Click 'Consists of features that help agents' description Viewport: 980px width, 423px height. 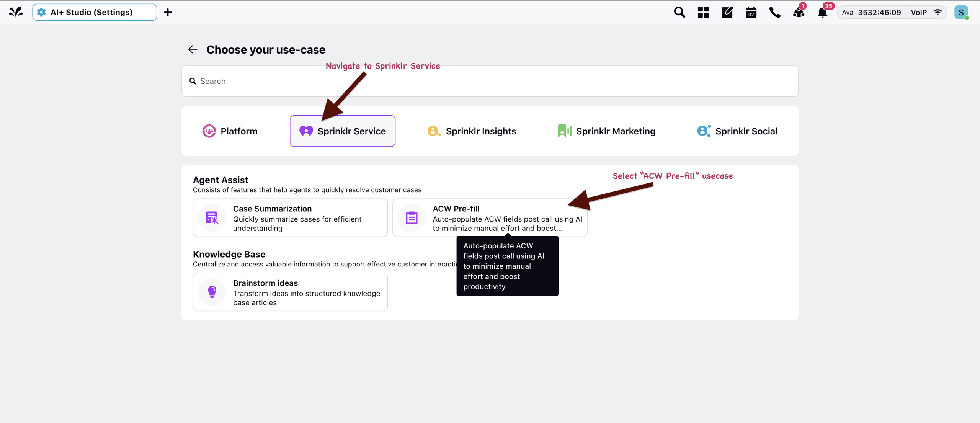coord(307,190)
